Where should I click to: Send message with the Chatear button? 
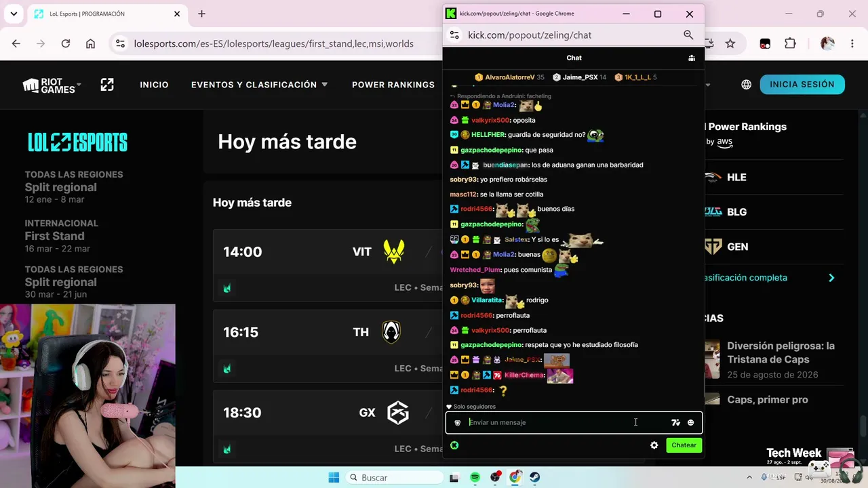(x=684, y=445)
